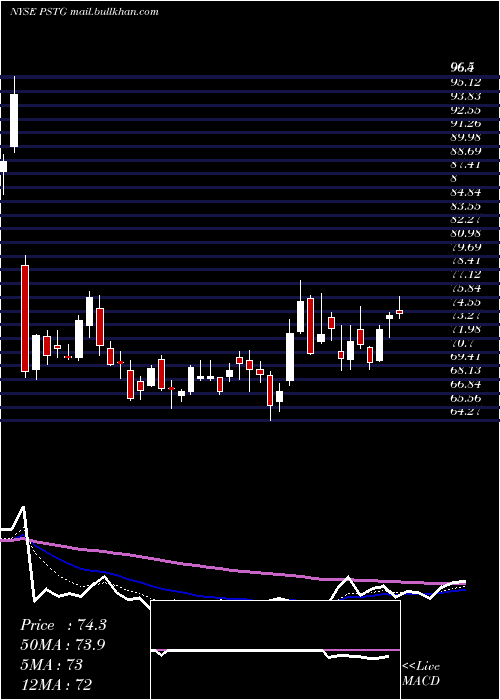This screenshot has width=500, height=700.
Task: Select the 69.41 price level label
Action: tap(465, 357)
